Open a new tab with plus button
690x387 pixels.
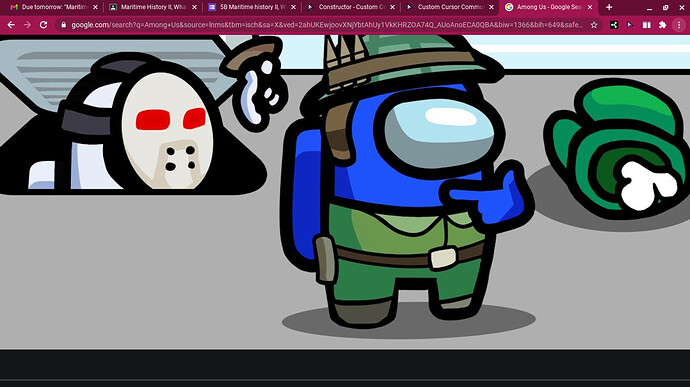pos(609,7)
